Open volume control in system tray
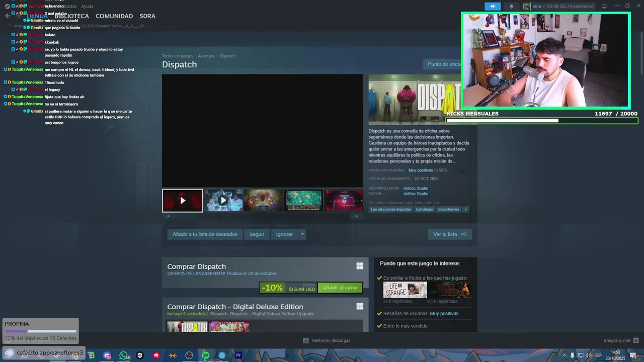The image size is (644, 362). tap(588, 355)
